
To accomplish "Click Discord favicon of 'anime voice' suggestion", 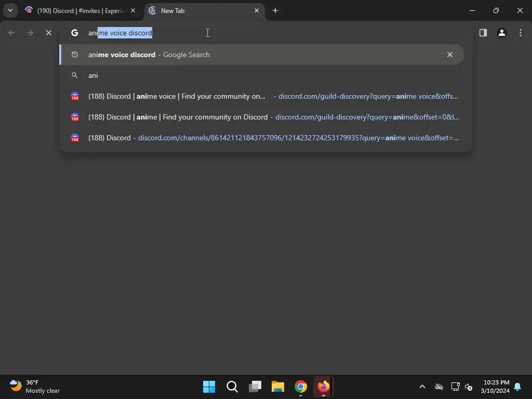I will (x=75, y=96).
